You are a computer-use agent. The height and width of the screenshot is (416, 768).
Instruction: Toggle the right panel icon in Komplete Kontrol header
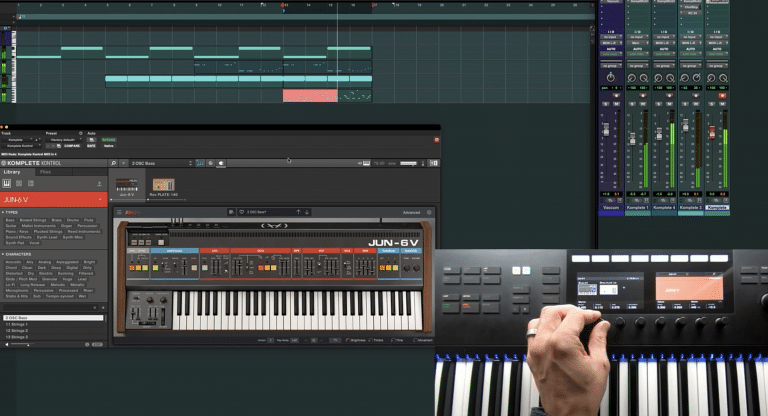point(433,163)
